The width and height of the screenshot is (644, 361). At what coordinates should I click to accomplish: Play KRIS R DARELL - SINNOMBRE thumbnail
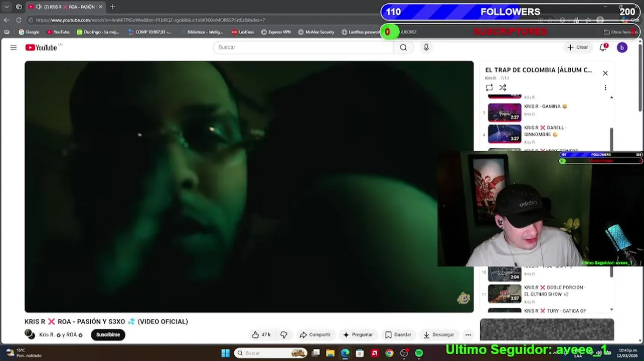coord(505,134)
